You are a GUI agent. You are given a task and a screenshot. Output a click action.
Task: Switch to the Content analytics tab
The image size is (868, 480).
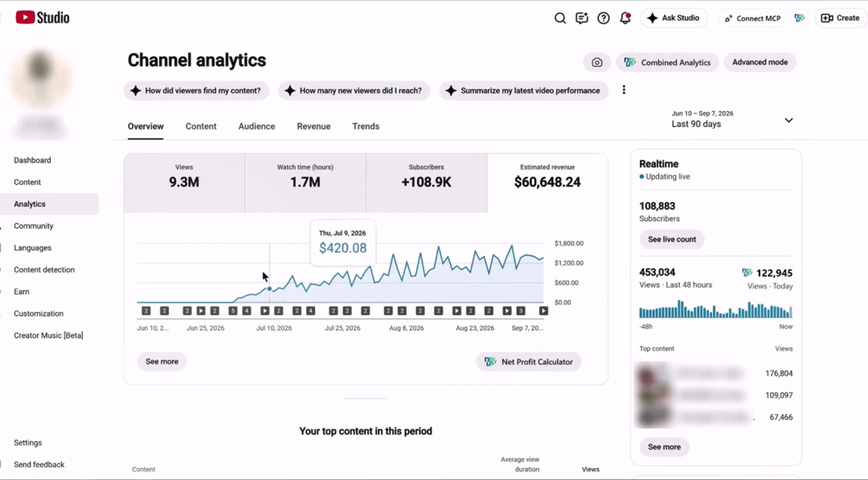click(x=201, y=126)
